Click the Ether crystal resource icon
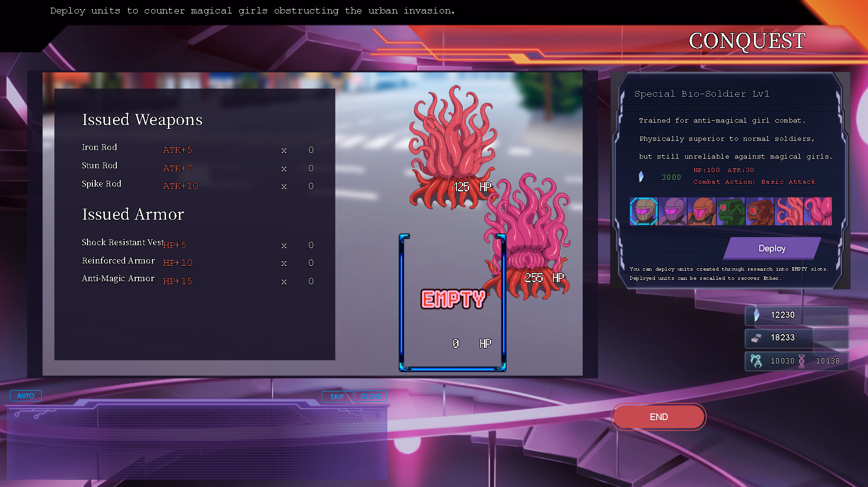Image resolution: width=868 pixels, height=487 pixels. tap(756, 315)
